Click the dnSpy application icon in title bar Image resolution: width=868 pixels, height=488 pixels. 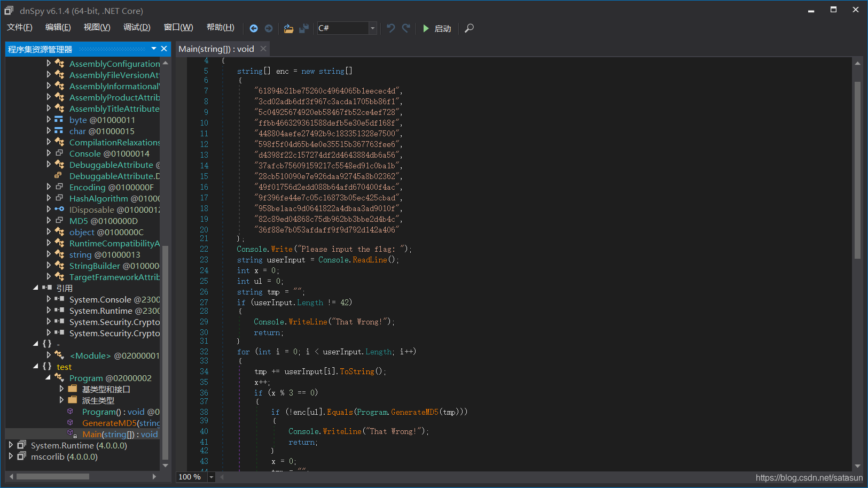tap(9, 10)
